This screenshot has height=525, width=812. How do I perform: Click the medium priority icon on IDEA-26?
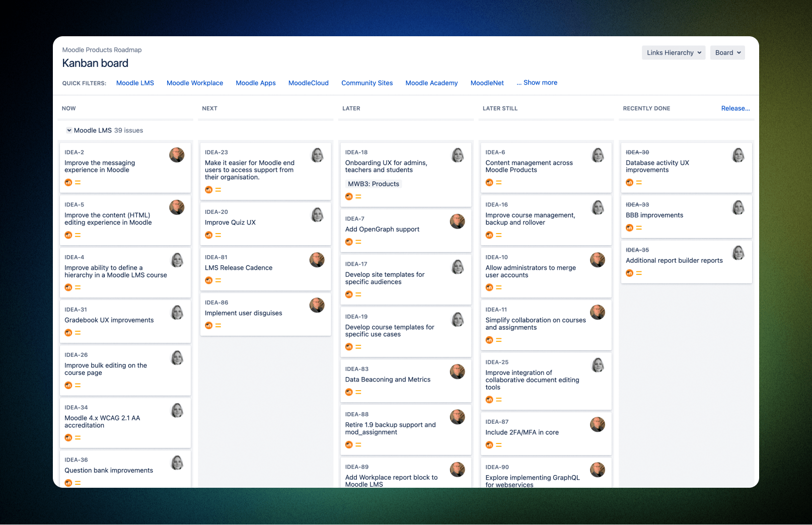[78, 386]
